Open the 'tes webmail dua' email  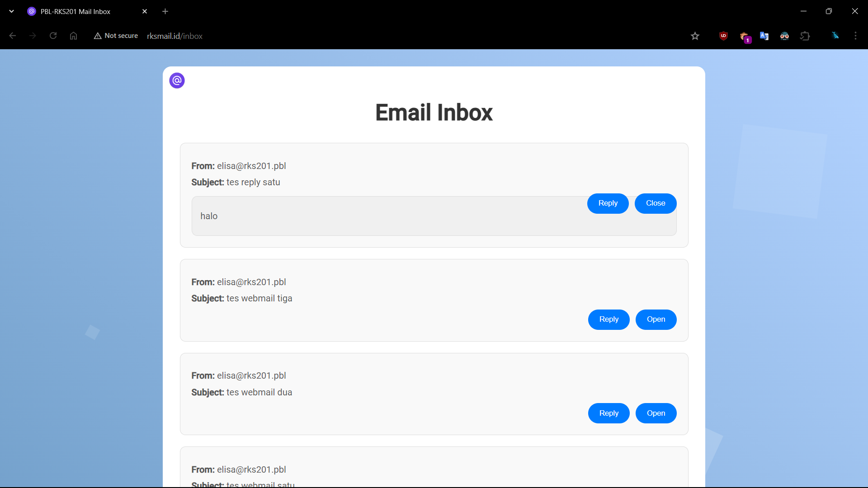click(656, 413)
